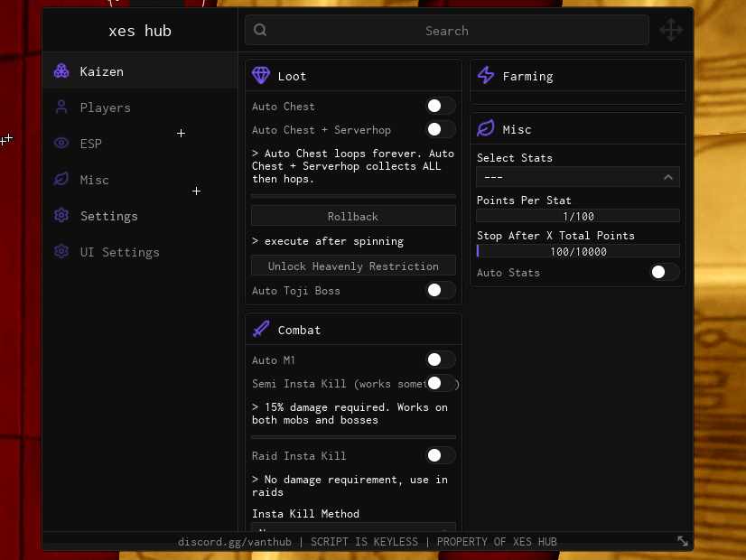Open the Kaizen tab
The width and height of the screenshot is (746, 560).
tap(140, 70)
